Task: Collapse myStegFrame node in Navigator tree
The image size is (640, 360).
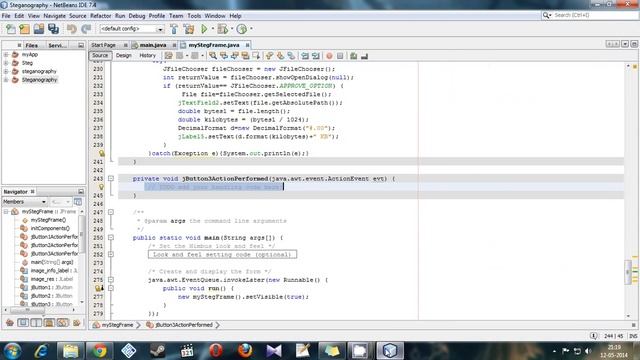Action: click(x=6, y=211)
